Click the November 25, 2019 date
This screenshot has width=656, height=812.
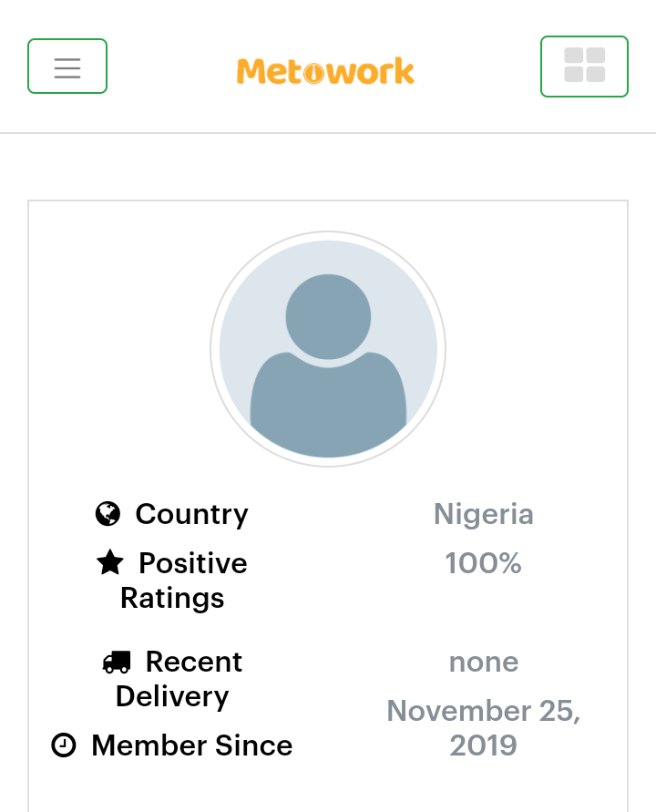coord(484,728)
